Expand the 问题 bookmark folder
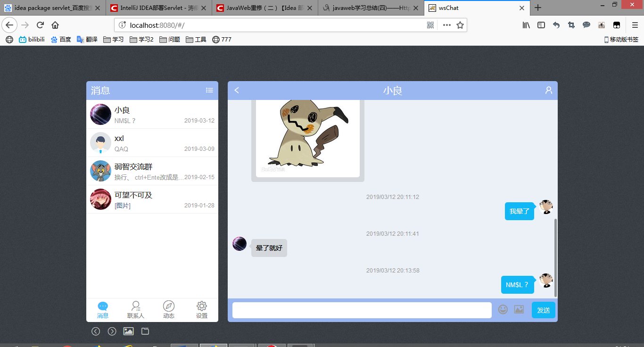Screen dimensions: 644x347 [170, 40]
